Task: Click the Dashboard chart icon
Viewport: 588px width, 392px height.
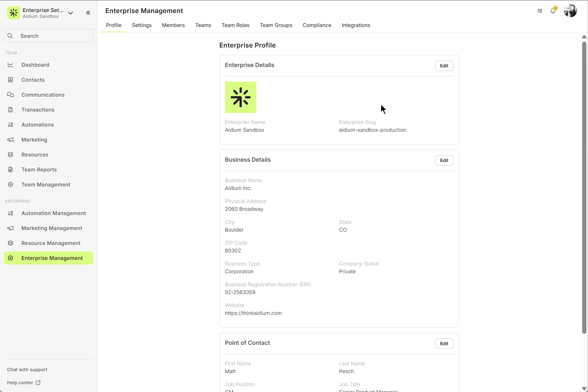Action: point(10,65)
